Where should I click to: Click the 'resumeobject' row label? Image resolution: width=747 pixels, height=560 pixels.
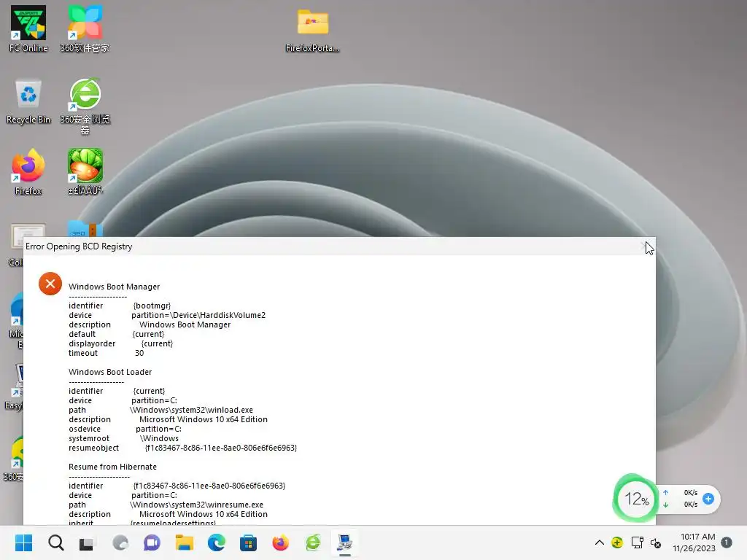pyautogui.click(x=93, y=448)
